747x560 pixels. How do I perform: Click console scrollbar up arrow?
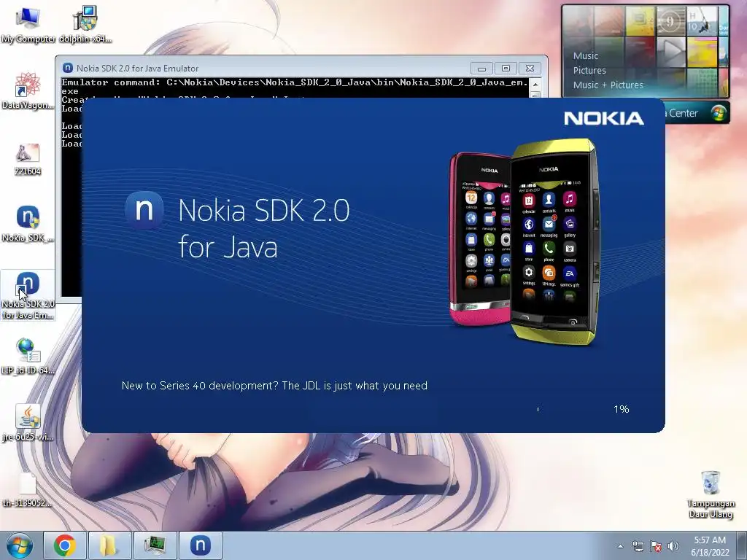(x=535, y=85)
